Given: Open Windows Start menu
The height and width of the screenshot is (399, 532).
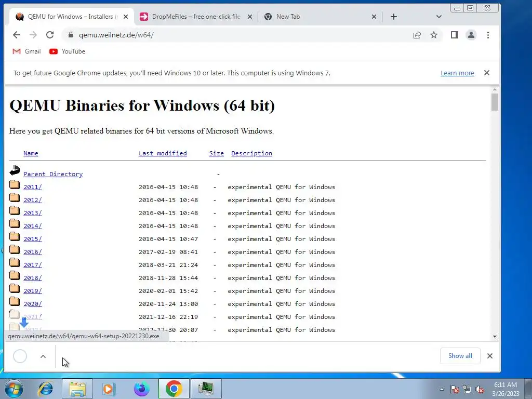Looking at the screenshot, I should (14, 389).
